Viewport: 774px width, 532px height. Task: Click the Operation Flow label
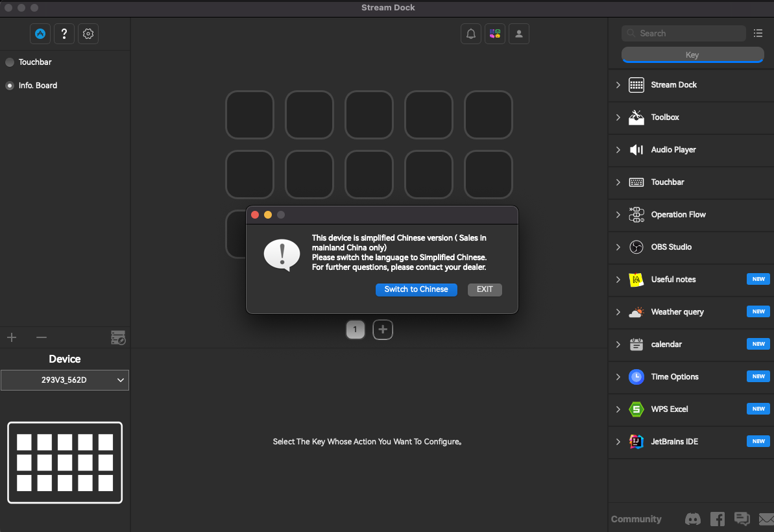coord(678,215)
